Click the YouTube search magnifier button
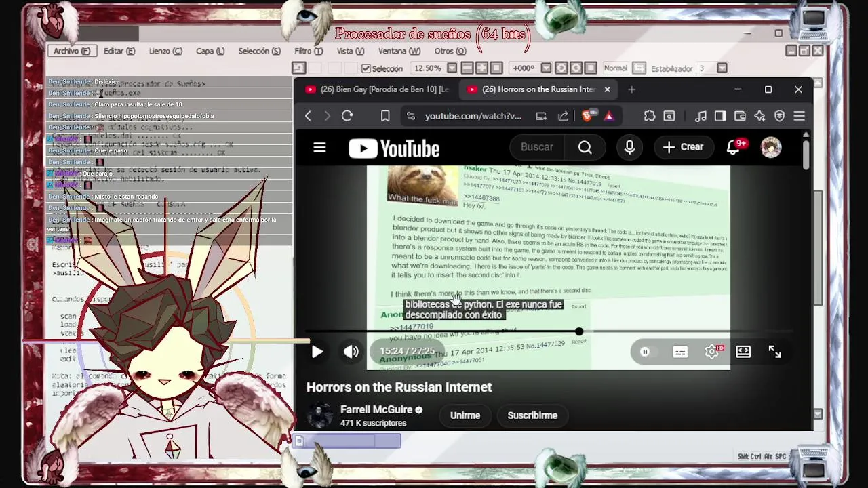The image size is (868, 488). (x=585, y=147)
